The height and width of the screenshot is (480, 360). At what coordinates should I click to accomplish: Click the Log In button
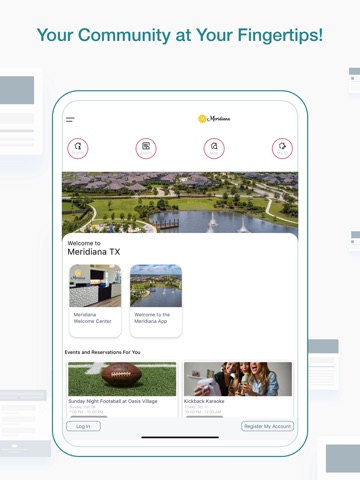83,426
